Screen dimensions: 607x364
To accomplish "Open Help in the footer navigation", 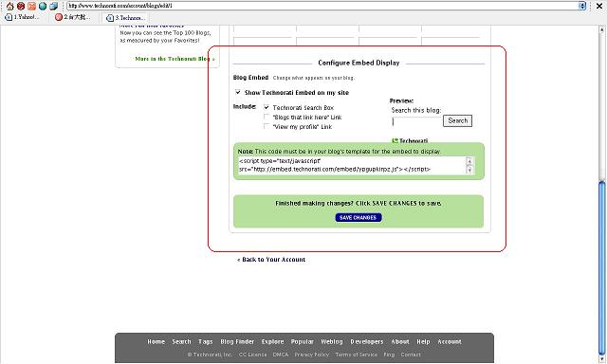I will [x=423, y=341].
